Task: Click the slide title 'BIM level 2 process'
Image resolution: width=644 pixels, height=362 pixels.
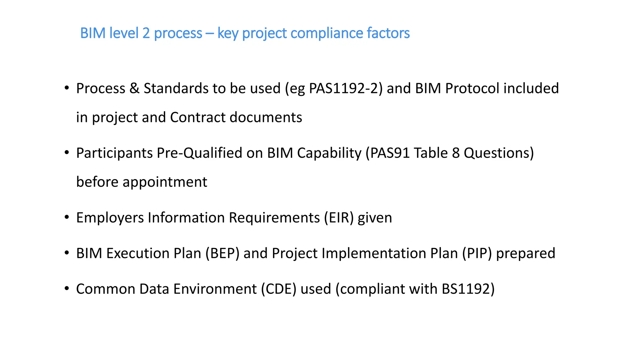Action: (x=141, y=33)
